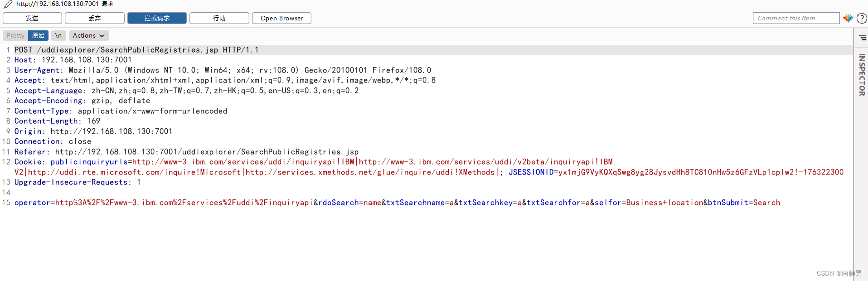The height and width of the screenshot is (281, 868).
Task: Click the Accept header line
Action: pyautogui.click(x=225, y=80)
